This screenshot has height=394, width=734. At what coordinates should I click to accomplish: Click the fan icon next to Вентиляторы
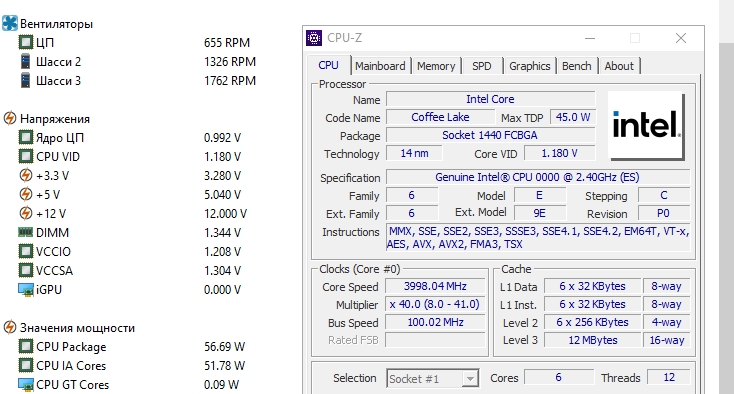coord(10,23)
